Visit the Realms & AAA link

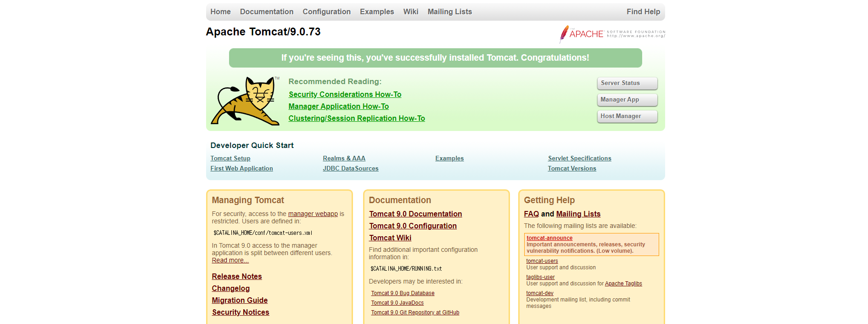pyautogui.click(x=344, y=159)
